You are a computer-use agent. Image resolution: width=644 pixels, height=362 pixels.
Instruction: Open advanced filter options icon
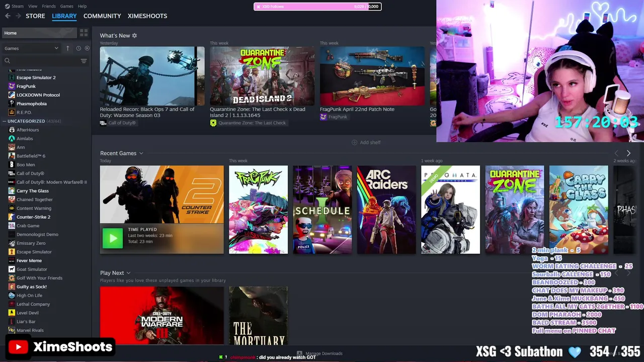click(x=84, y=61)
